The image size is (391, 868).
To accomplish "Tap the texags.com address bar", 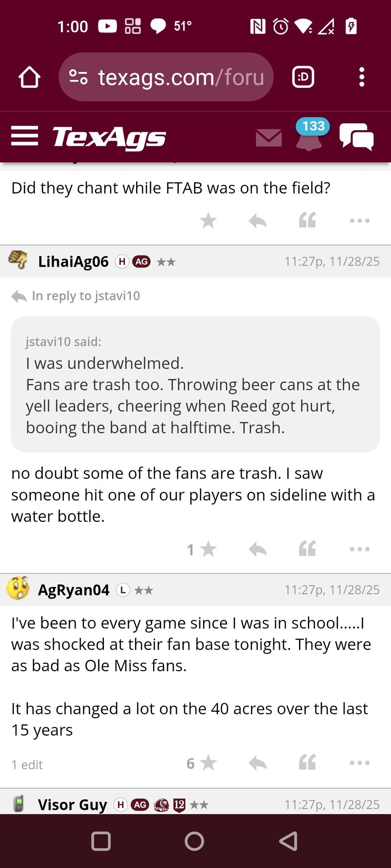I will 166,77.
